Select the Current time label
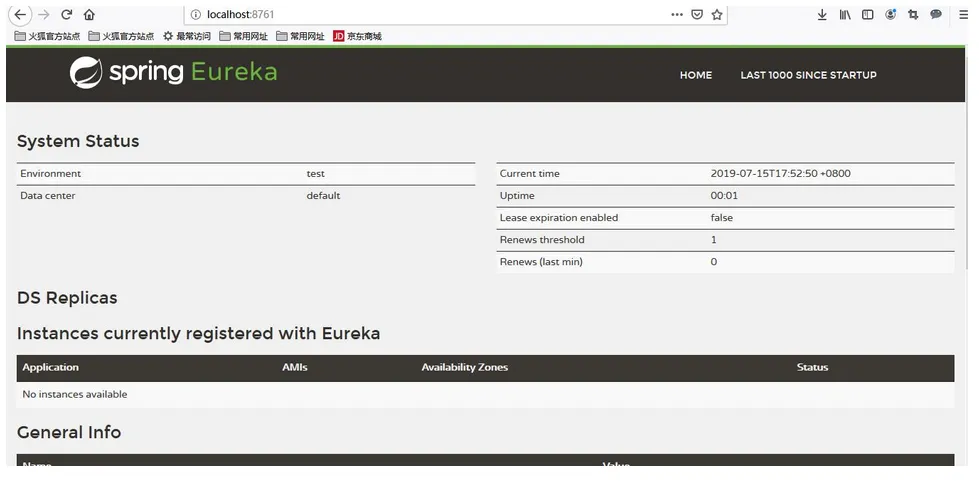Viewport: 979px width, 481px height. tap(529, 174)
